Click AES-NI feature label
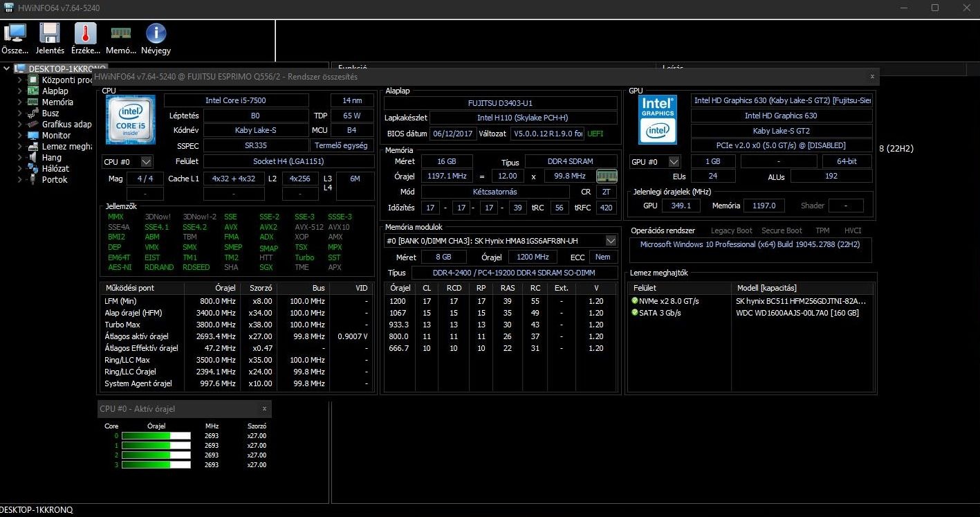 pyautogui.click(x=120, y=267)
